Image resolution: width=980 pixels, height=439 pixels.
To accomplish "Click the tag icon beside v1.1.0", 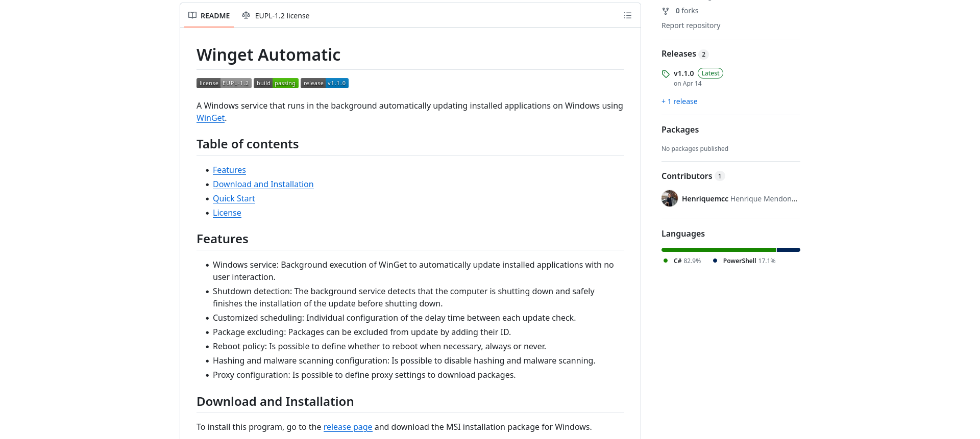I will click(666, 74).
